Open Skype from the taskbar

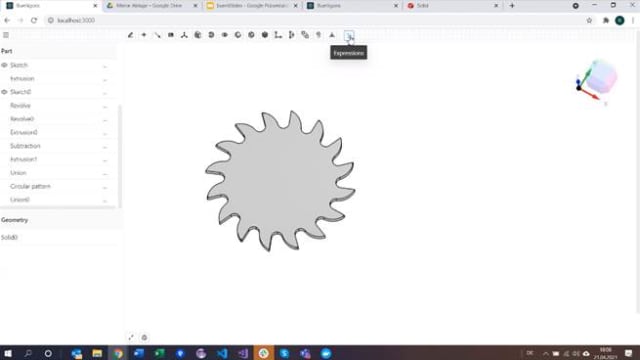click(284, 353)
